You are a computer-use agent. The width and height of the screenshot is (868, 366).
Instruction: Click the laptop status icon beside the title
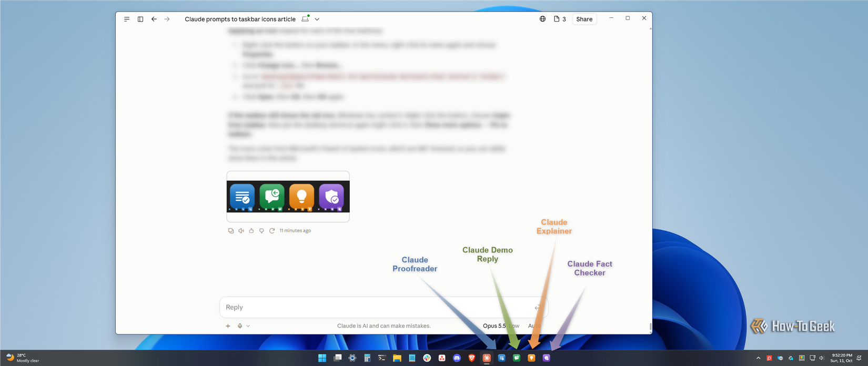tap(305, 18)
